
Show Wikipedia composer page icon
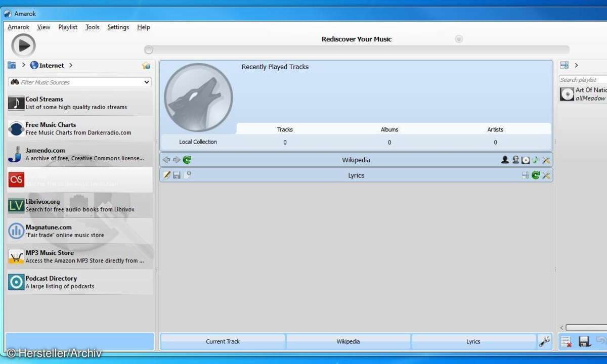click(515, 160)
